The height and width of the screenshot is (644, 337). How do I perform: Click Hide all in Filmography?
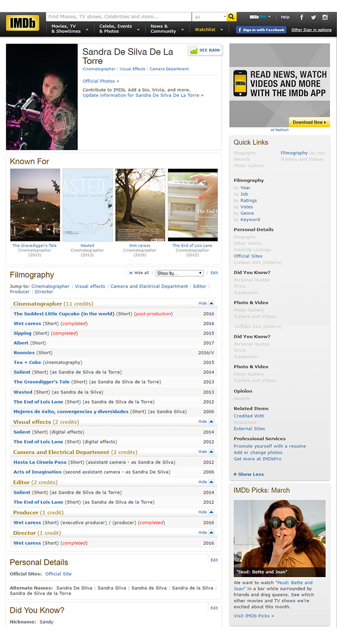[139, 273]
